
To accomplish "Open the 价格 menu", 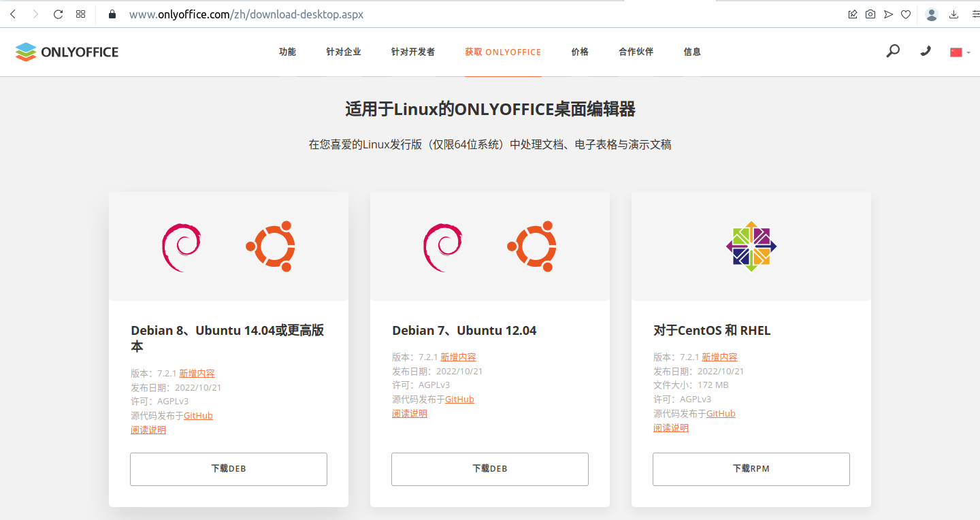I will pyautogui.click(x=580, y=52).
